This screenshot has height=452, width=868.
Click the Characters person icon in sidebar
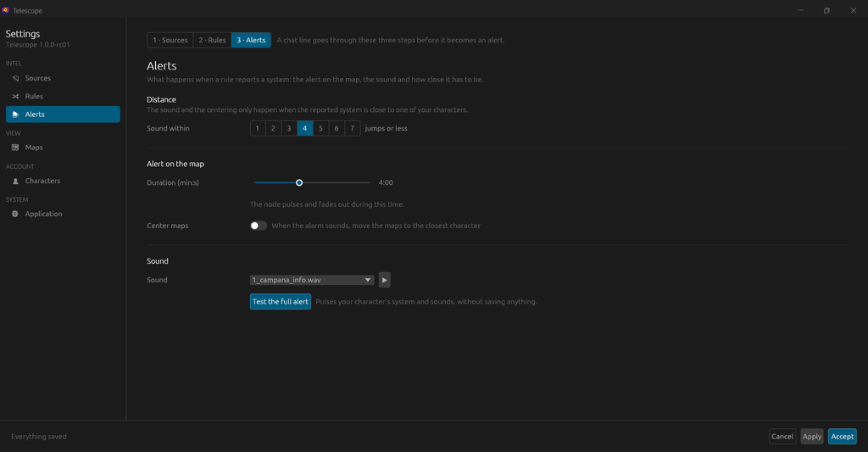coord(15,181)
